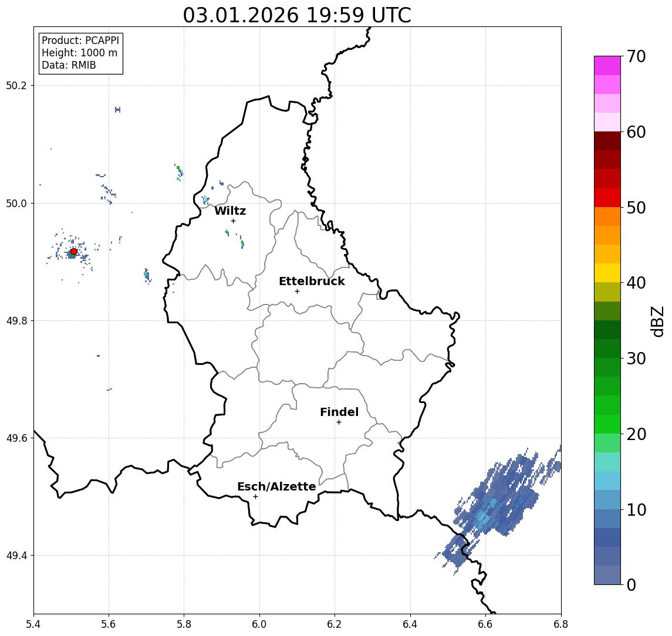Click the colorbar tick label 50

(636, 208)
